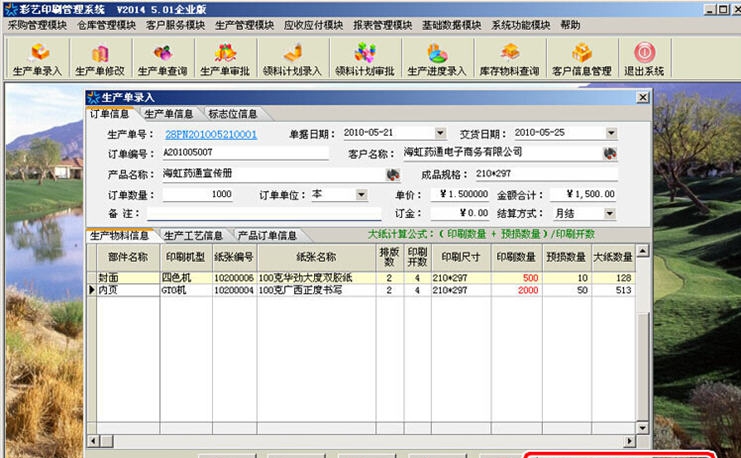Open 客户服务模块 menu
The width and height of the screenshot is (741, 458).
pyautogui.click(x=175, y=25)
